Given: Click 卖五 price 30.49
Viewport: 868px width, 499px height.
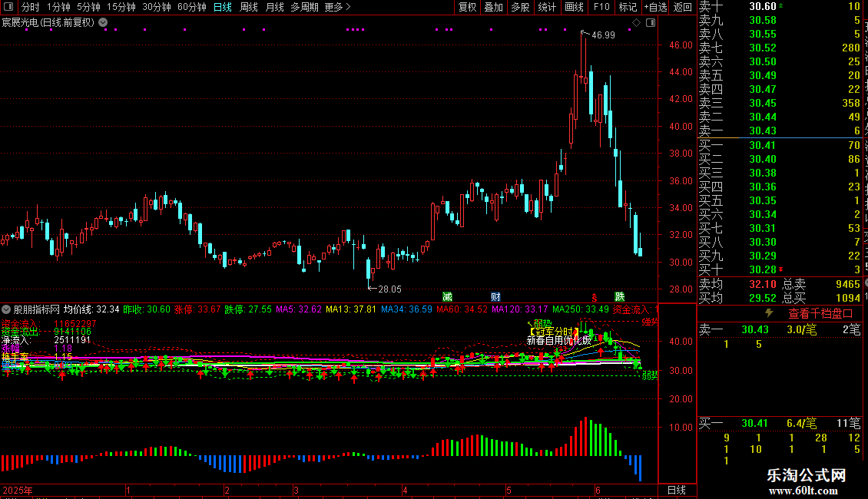Looking at the screenshot, I should pyautogui.click(x=763, y=75).
